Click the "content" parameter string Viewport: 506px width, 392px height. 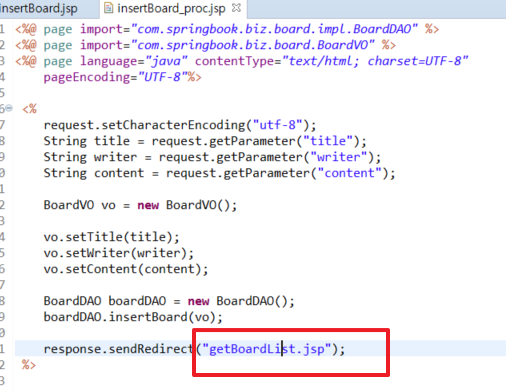coord(349,173)
